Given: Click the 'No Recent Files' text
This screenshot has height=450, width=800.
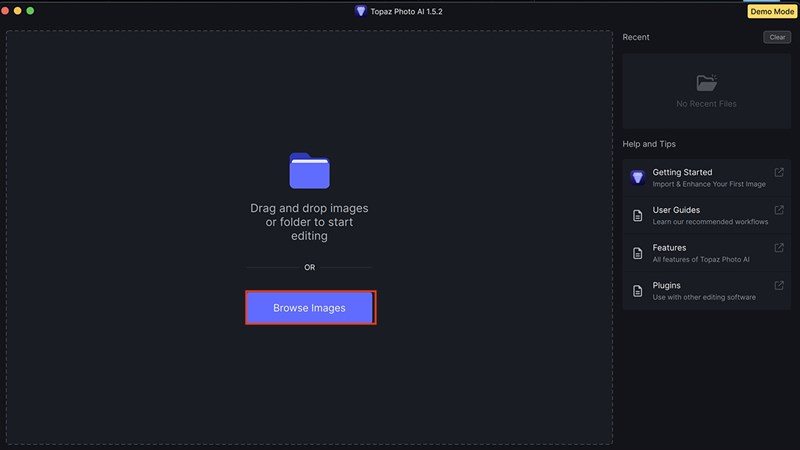Looking at the screenshot, I should point(706,104).
